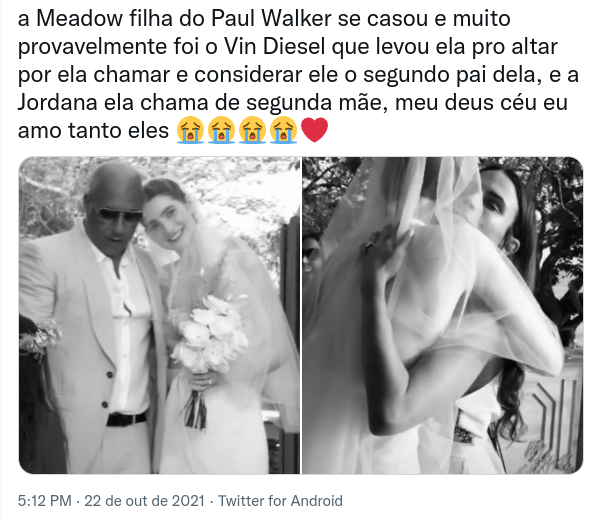Click the words Vin Diesel in tweet
Screen dimensions: 599x521
275,46
